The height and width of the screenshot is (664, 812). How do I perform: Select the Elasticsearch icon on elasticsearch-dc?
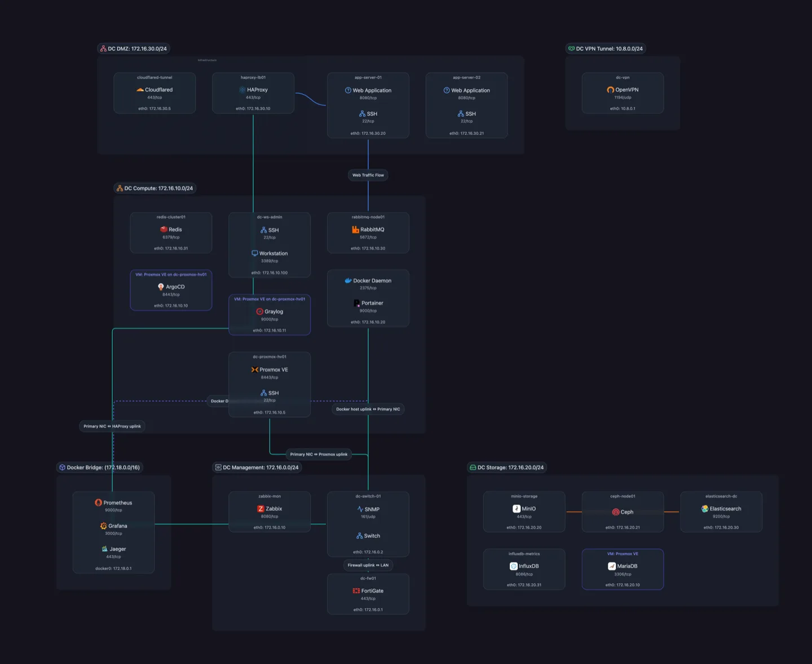[704, 508]
